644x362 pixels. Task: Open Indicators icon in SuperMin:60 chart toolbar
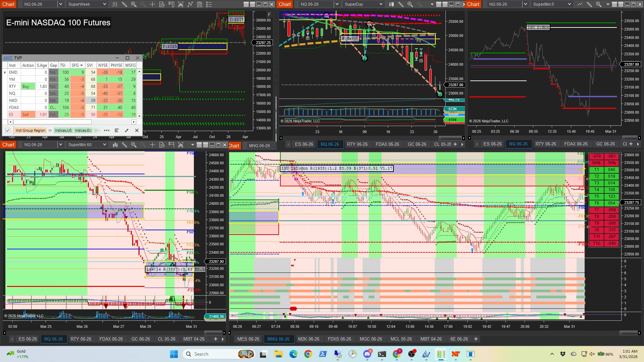click(181, 145)
